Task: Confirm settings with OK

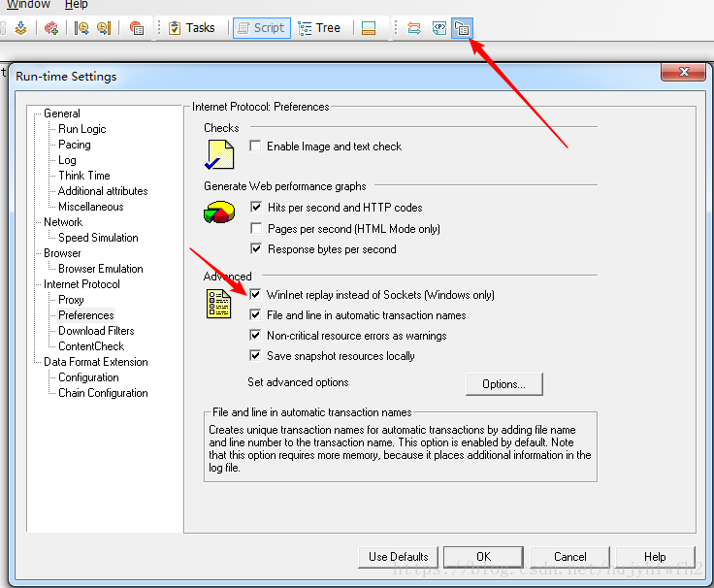Action: coord(483,557)
